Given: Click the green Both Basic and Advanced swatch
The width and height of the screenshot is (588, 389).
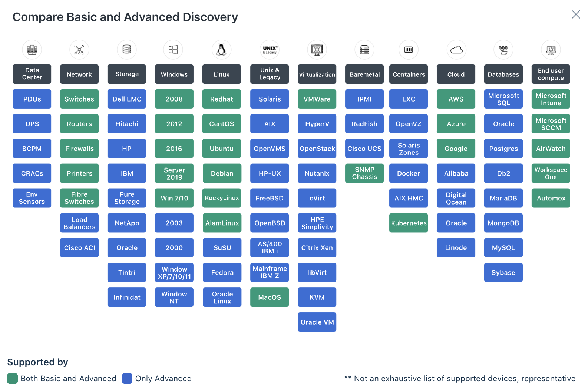Looking at the screenshot, I should pos(13,379).
